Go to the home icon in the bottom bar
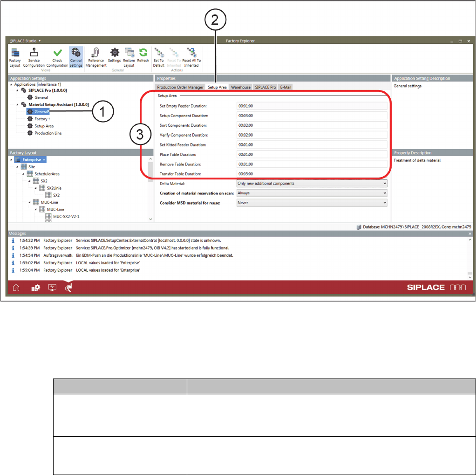The image size is (476, 475). tap(16, 288)
